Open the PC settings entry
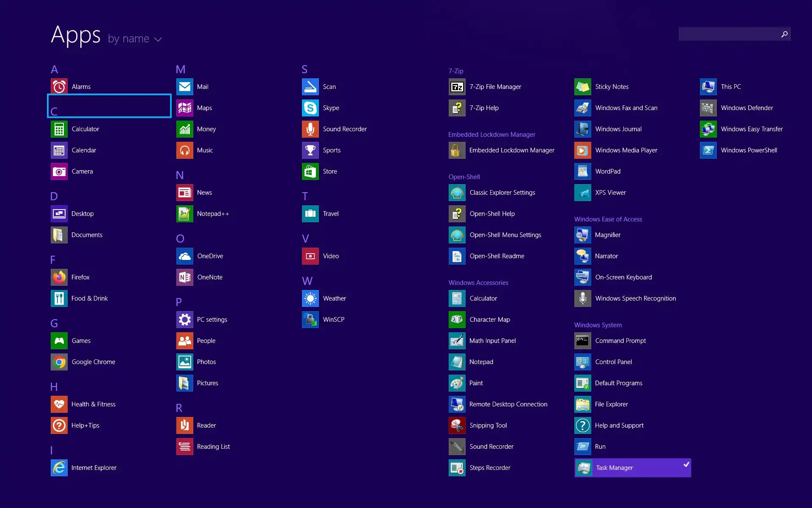 (x=212, y=320)
